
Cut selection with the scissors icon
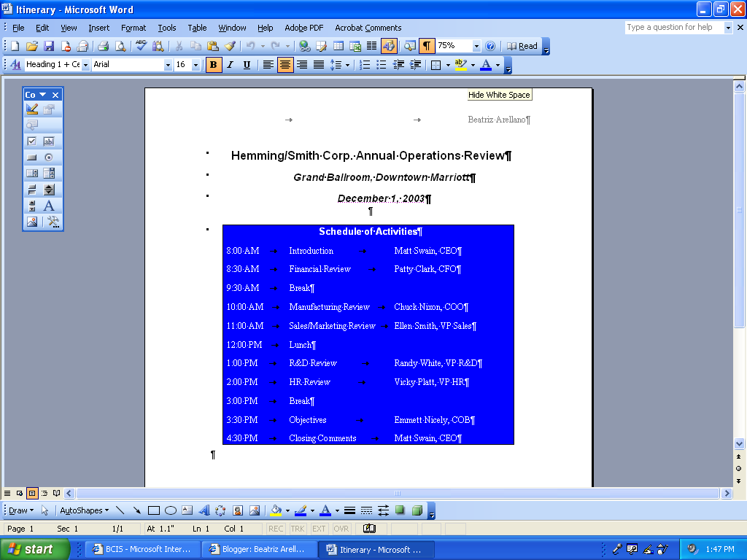(179, 46)
